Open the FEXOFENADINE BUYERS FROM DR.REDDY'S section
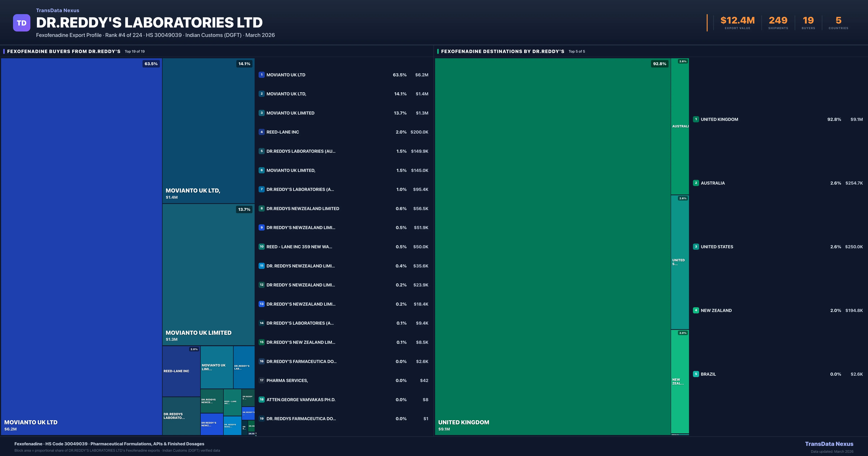This screenshot has height=456, width=868. (x=64, y=51)
